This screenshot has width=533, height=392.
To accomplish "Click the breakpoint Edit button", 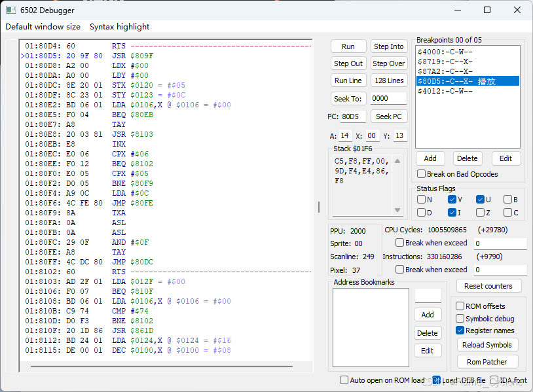I will tap(505, 158).
